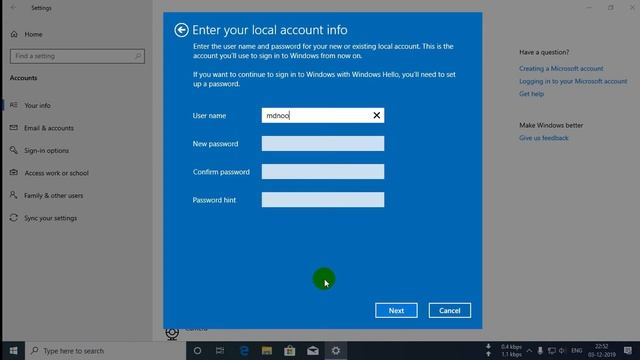Launch Microsoft Edge from taskbar
Viewport: 640px width, 360px height.
pyautogui.click(x=244, y=351)
